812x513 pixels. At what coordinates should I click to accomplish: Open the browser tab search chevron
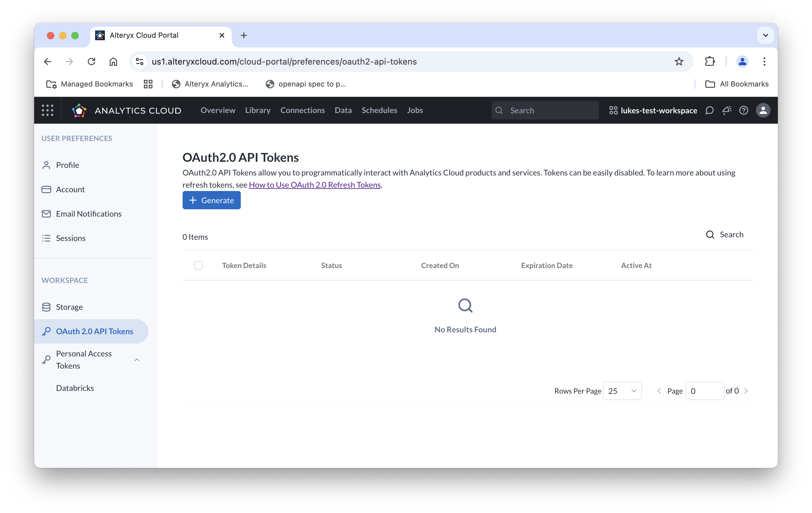(765, 35)
